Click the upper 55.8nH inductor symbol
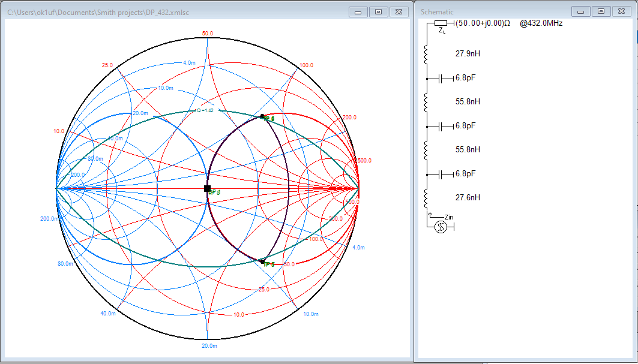638x364 pixels. [x=427, y=103]
